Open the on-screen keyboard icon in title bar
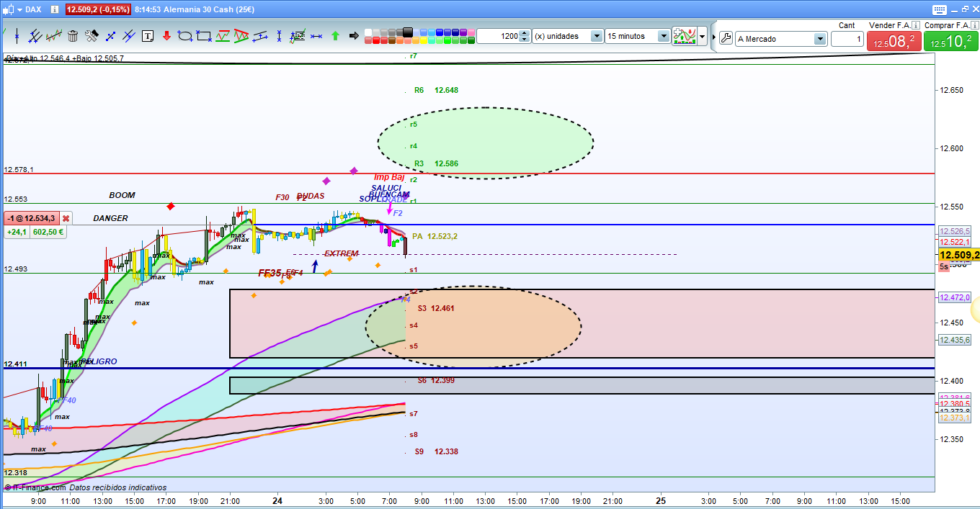 point(938,9)
